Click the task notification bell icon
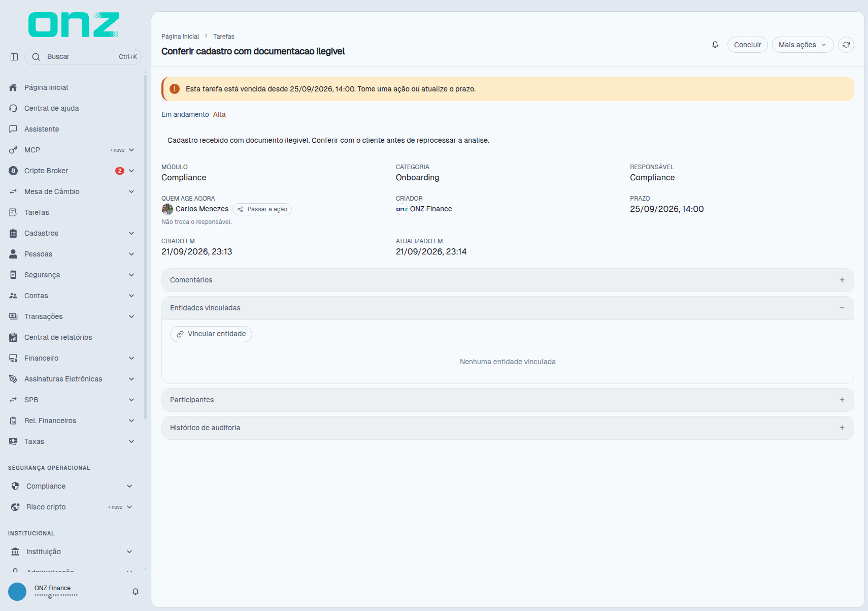Screen dimensions: 868x611 click(715, 45)
